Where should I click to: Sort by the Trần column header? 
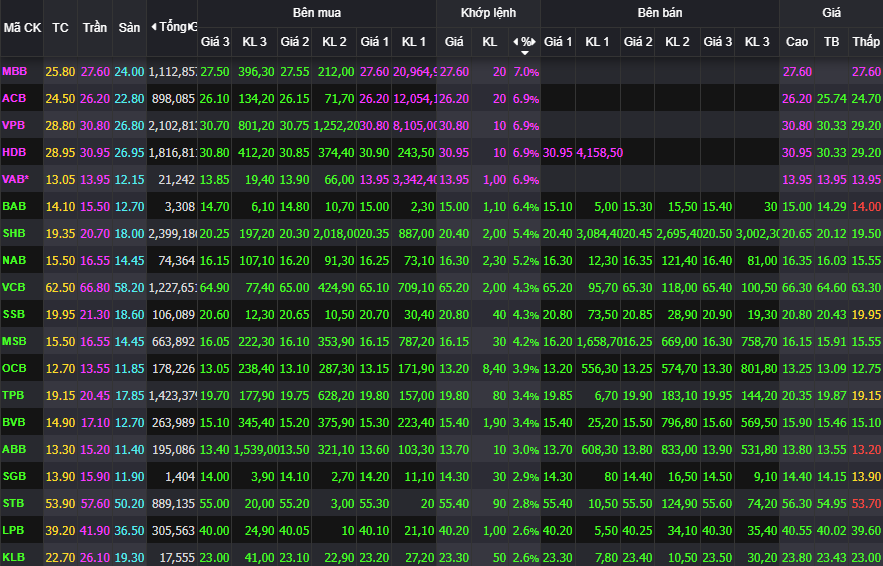click(x=95, y=27)
